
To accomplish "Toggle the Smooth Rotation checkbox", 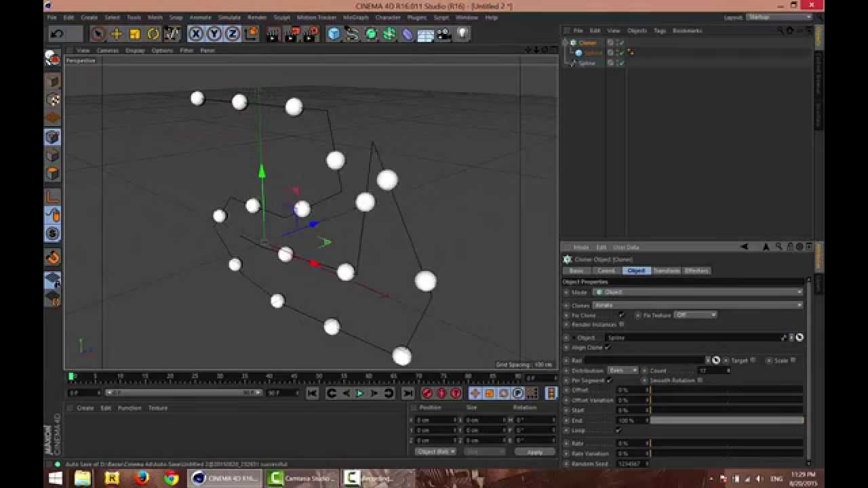I will [700, 380].
